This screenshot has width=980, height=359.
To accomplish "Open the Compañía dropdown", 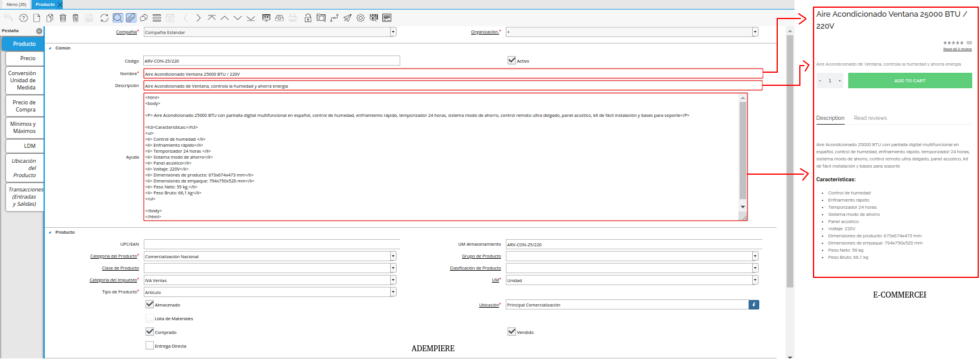I will [393, 32].
